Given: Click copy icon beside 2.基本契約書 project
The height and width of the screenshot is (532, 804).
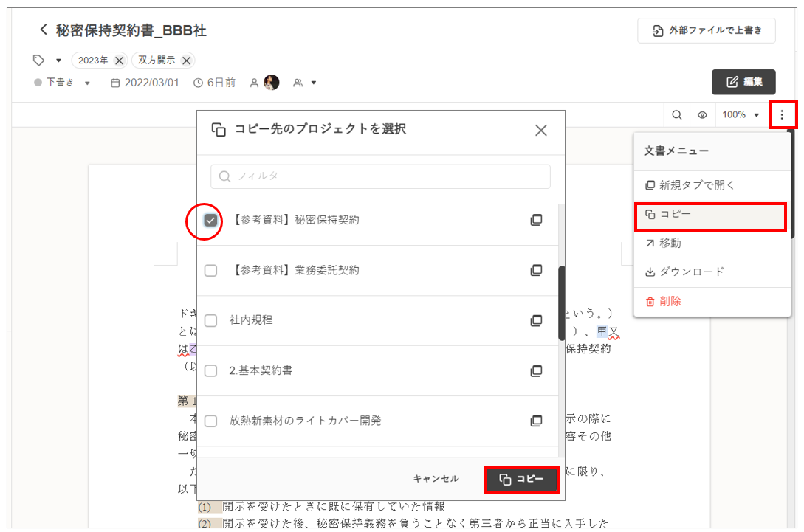Looking at the screenshot, I should (x=537, y=370).
